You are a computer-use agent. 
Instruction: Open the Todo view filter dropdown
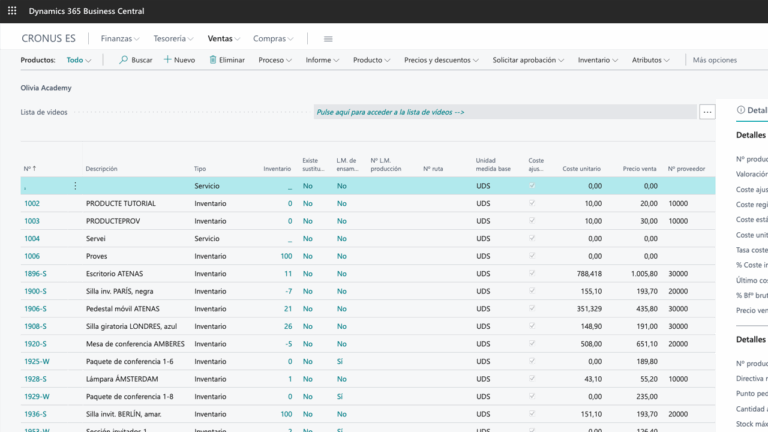coord(79,60)
